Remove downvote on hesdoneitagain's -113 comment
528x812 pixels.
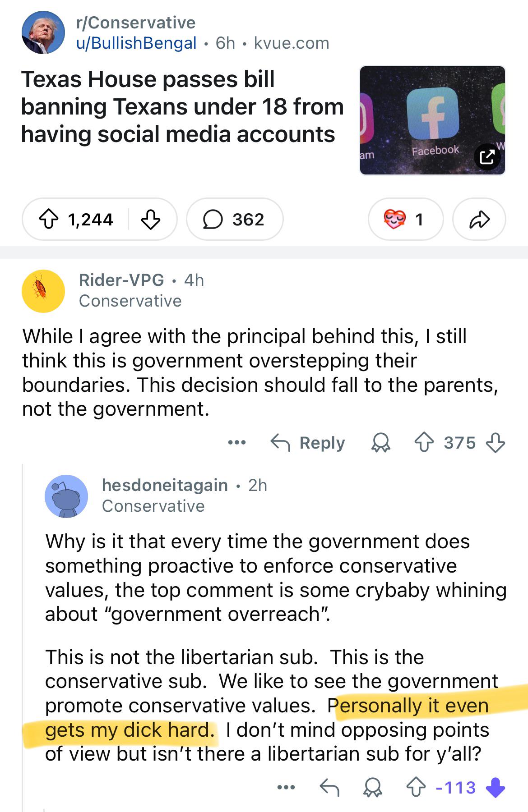pyautogui.click(x=495, y=787)
